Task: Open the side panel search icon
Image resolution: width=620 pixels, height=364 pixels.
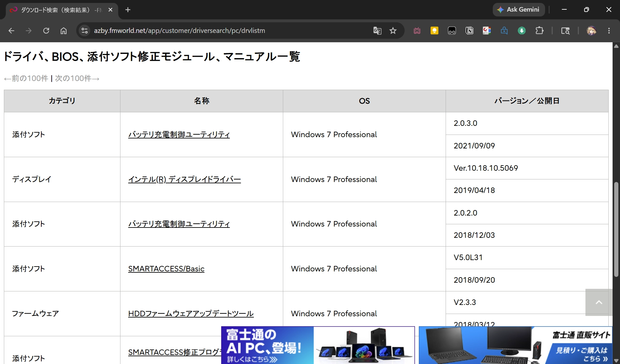Action: [x=565, y=31]
